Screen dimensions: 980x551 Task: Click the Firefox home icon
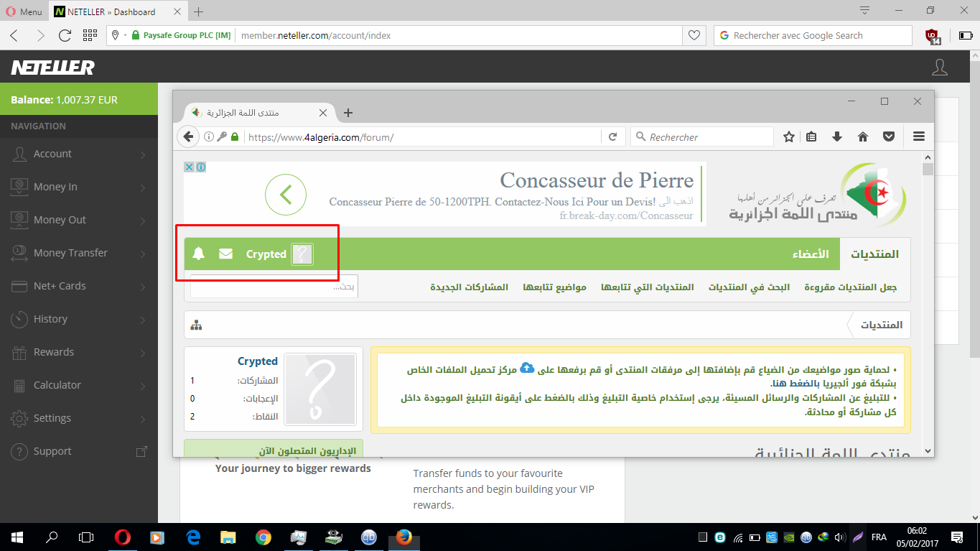coord(863,136)
